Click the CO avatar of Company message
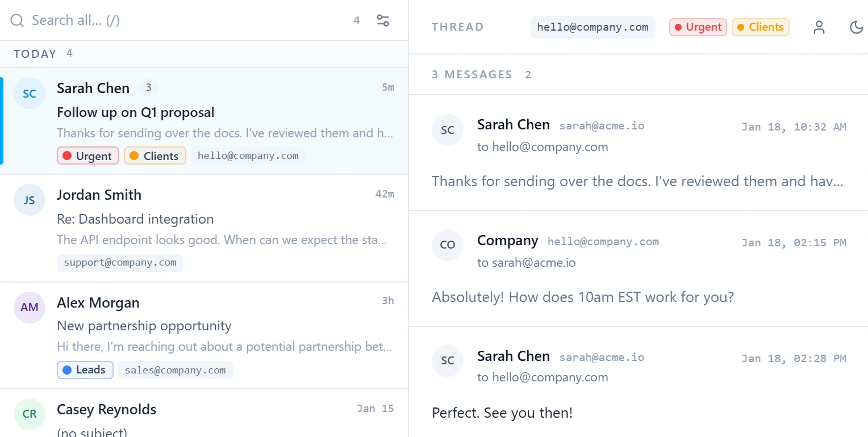This screenshot has width=868, height=437. 448,245
